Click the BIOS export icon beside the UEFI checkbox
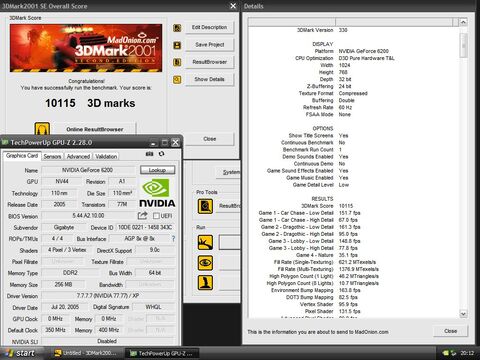The height and width of the screenshot is (360, 480). click(143, 216)
